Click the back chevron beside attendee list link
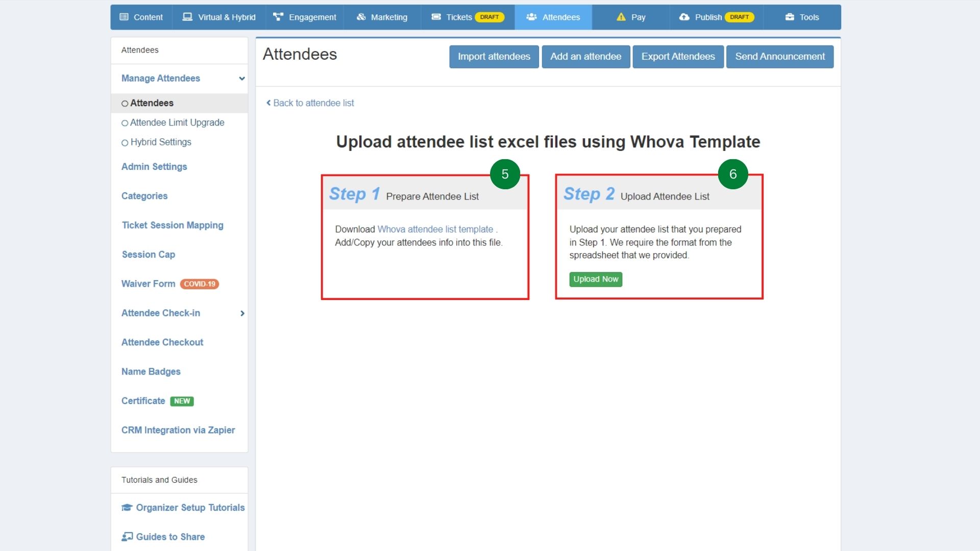The width and height of the screenshot is (980, 551). (268, 103)
